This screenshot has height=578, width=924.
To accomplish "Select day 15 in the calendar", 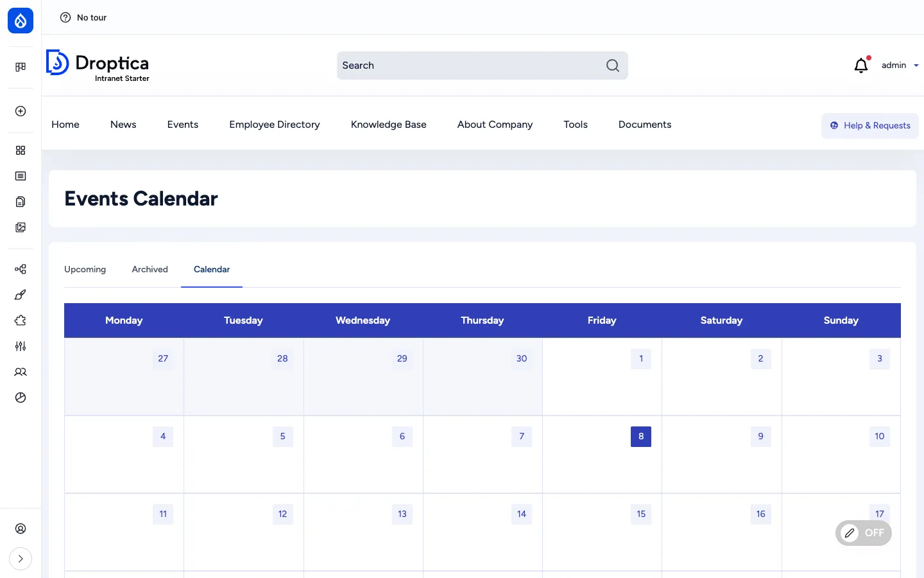I will coord(641,514).
